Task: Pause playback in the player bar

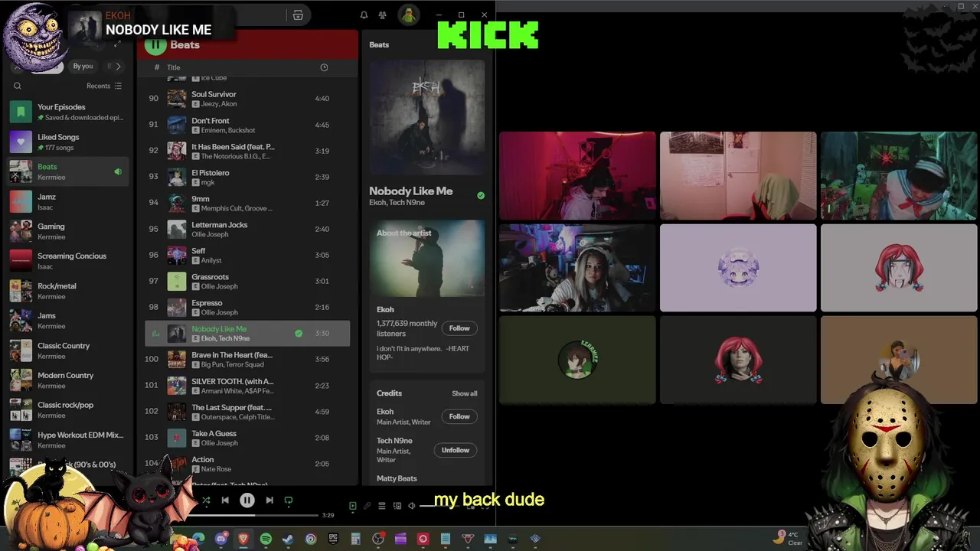Action: click(x=247, y=500)
